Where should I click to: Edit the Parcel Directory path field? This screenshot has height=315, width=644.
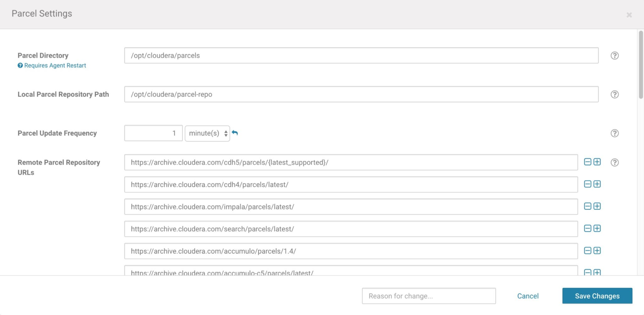(361, 55)
